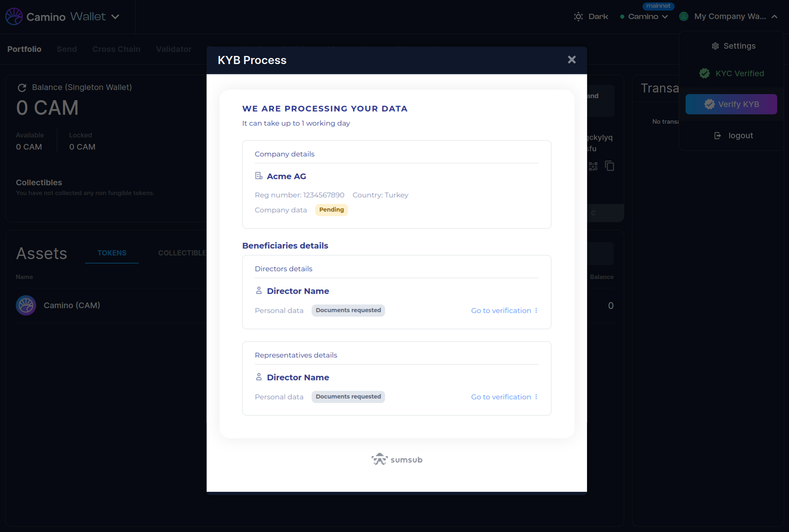Refresh balance using the reload icon

[x=22, y=88]
